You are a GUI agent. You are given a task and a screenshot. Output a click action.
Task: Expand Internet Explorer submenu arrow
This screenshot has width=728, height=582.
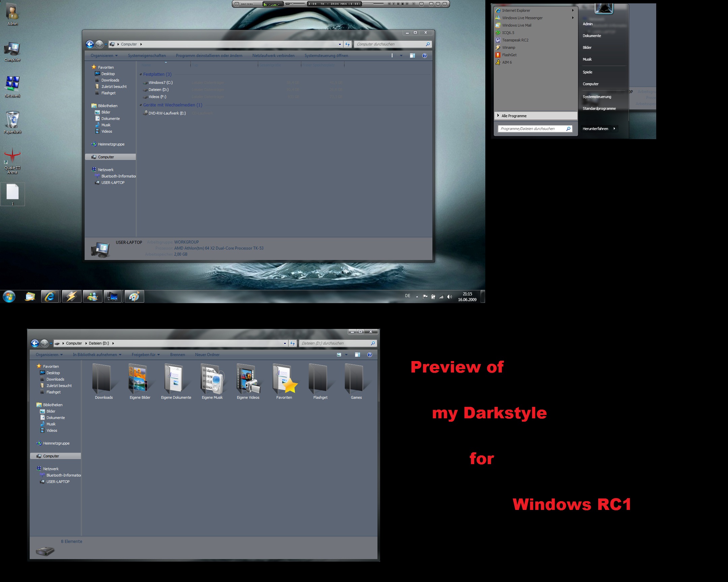click(x=573, y=10)
